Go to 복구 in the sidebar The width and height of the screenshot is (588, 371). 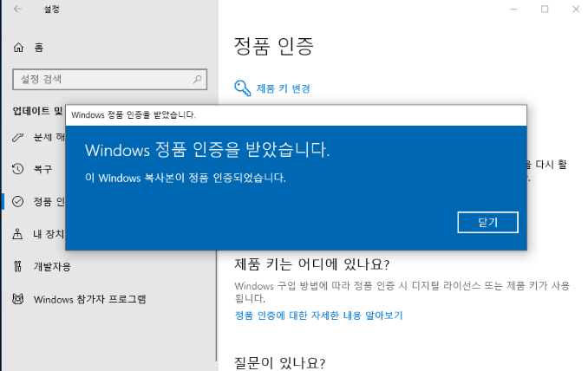42,169
